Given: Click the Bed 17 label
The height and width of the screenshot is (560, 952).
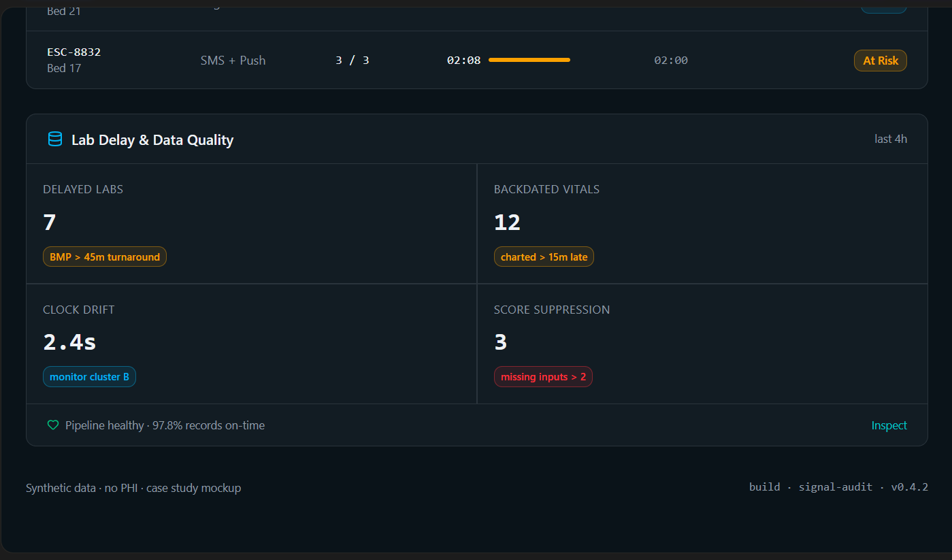Looking at the screenshot, I should (x=64, y=68).
